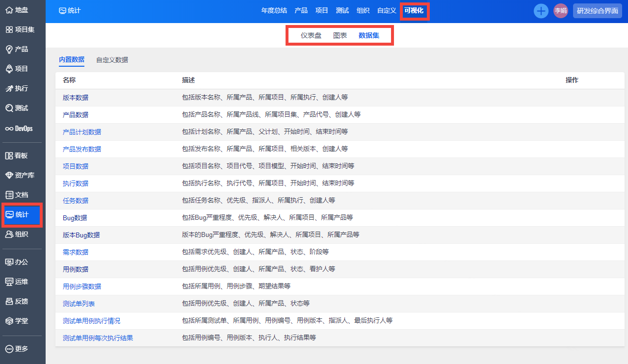Switch to 年度总结 top tab
The width and height of the screenshot is (628, 364).
click(x=274, y=10)
